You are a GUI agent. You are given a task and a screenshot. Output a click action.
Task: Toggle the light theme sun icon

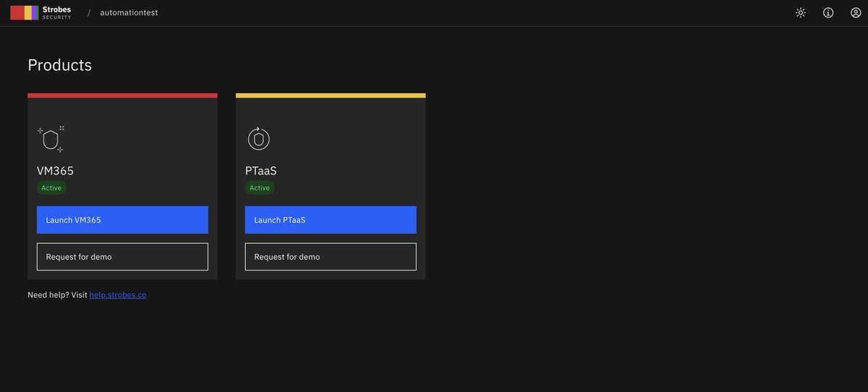click(801, 12)
